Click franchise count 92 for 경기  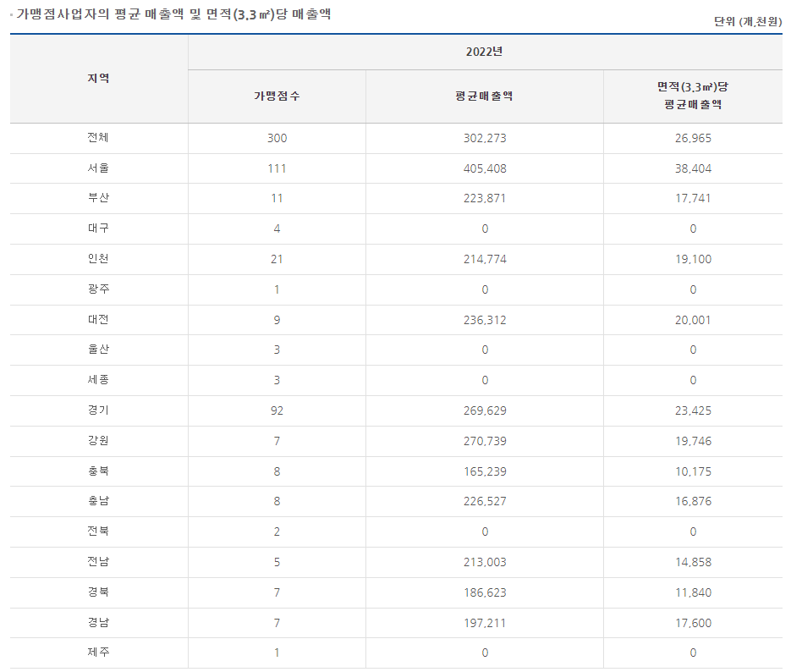click(277, 410)
